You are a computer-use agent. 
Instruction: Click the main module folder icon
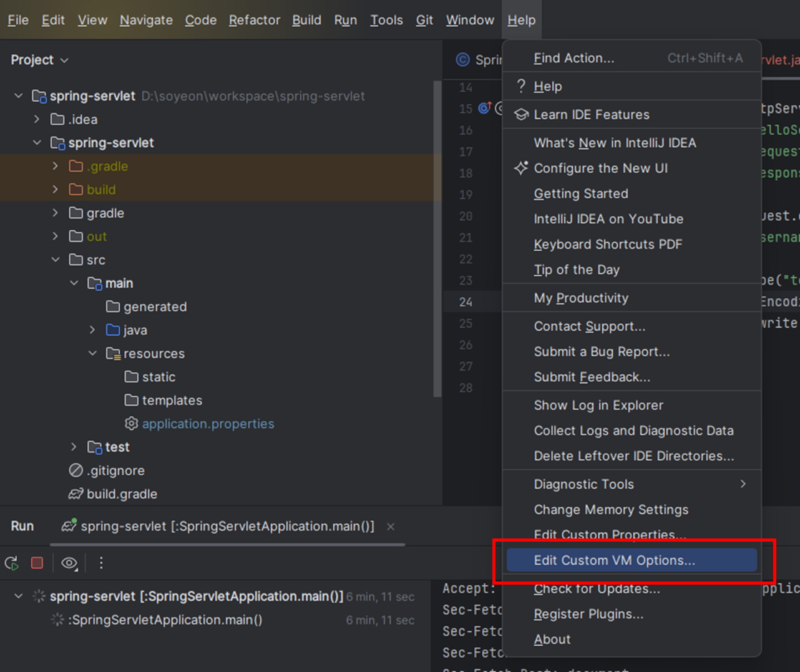click(x=94, y=283)
